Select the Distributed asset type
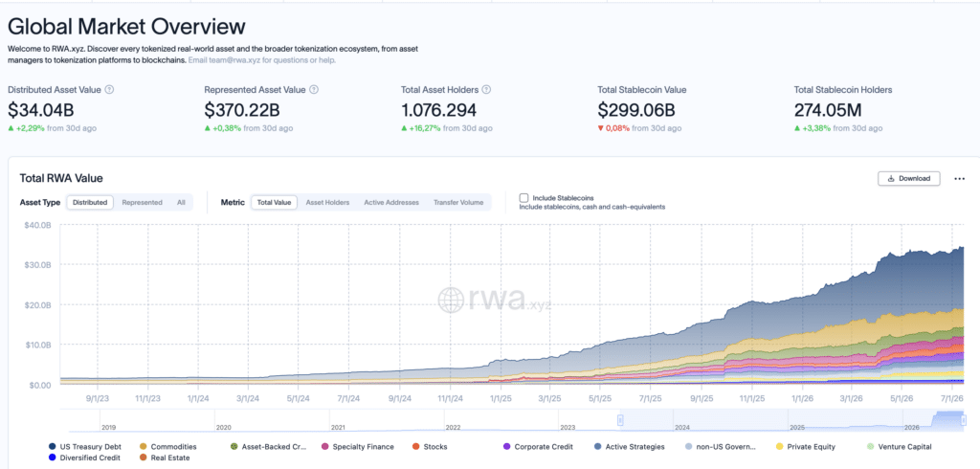This screenshot has width=980, height=469. [x=90, y=203]
